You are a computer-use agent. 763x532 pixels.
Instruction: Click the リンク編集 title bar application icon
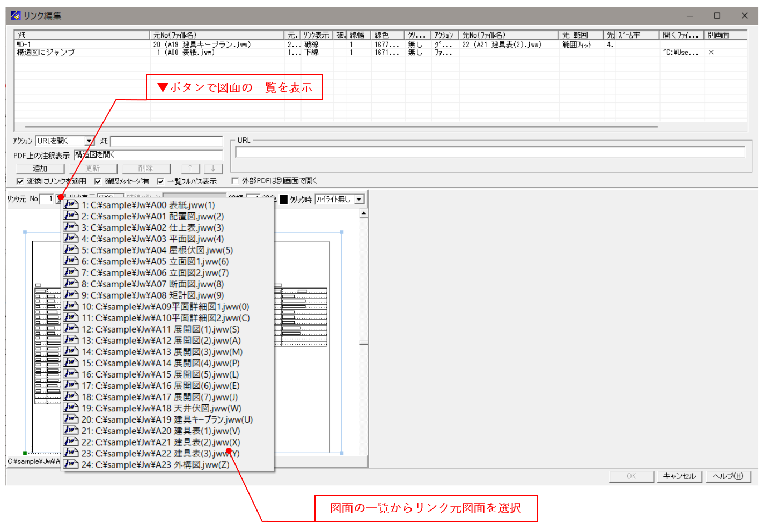(14, 16)
